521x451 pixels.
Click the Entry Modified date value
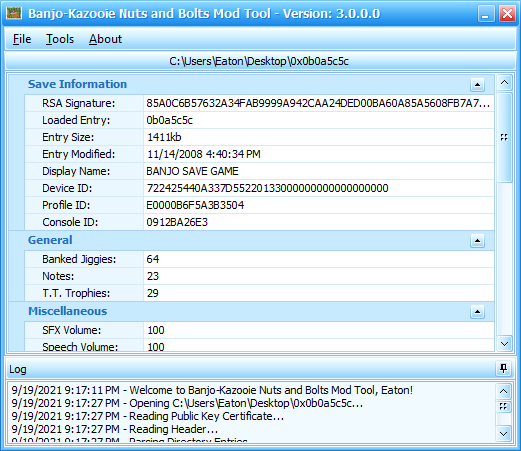click(319, 154)
